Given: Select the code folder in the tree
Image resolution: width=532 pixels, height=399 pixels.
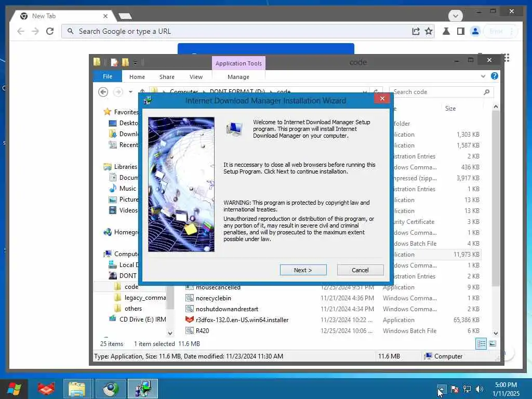Looking at the screenshot, I should click(131, 287).
